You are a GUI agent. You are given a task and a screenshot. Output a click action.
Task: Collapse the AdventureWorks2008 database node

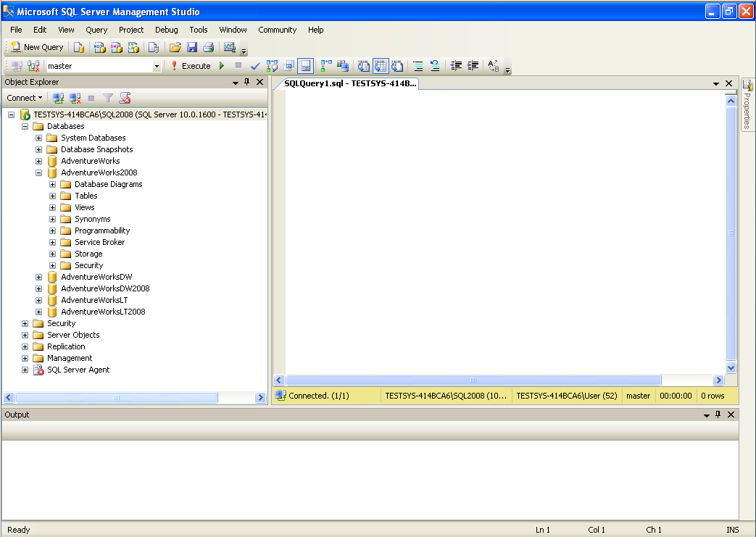click(x=38, y=172)
